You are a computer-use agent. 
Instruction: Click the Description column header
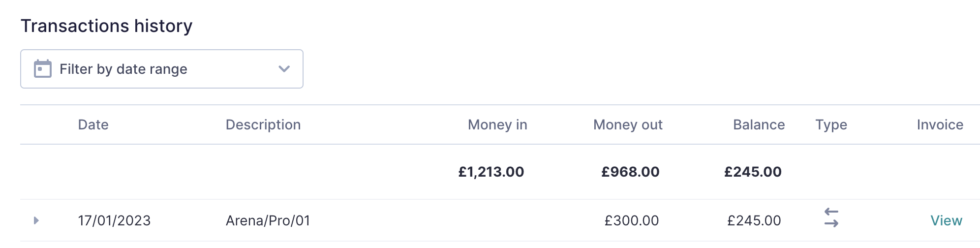(263, 125)
